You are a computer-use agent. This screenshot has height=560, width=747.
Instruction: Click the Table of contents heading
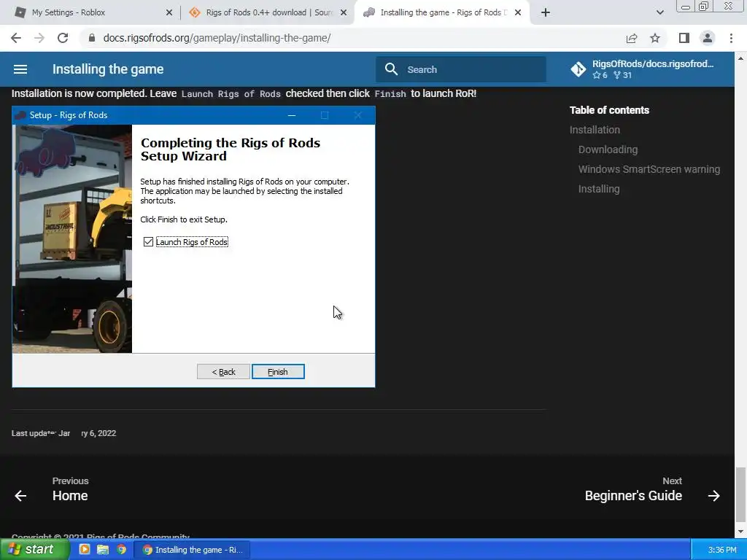coord(609,111)
